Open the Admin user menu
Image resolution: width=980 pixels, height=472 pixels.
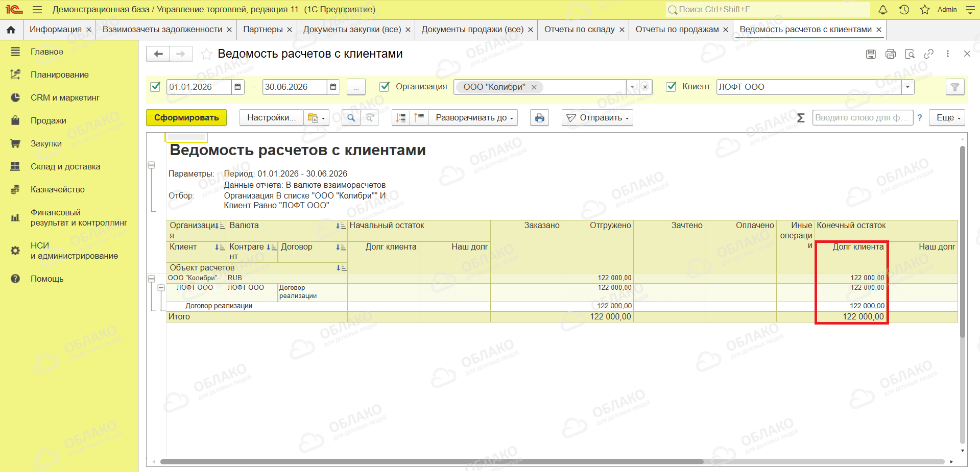(x=947, y=10)
